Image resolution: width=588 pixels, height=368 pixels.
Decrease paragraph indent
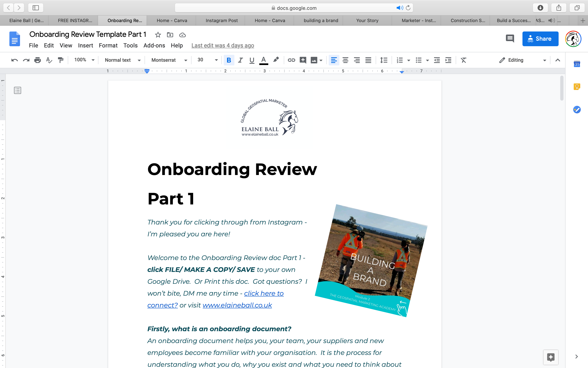437,60
